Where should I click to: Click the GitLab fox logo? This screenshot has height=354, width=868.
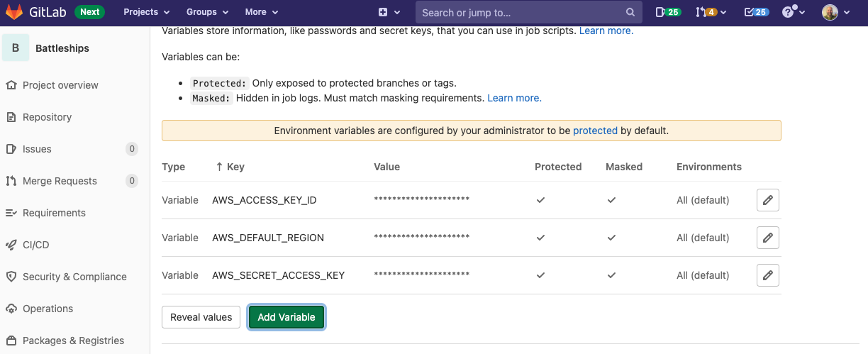(14, 12)
